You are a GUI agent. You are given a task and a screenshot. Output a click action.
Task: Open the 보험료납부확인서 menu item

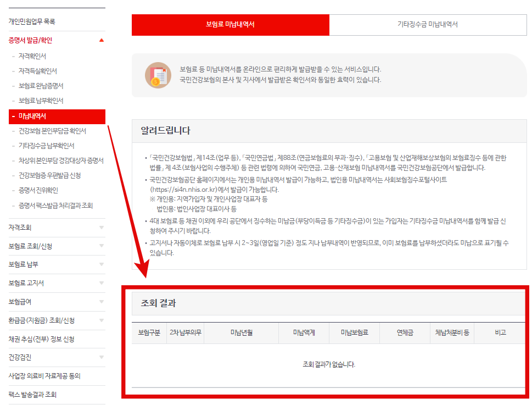pyautogui.click(x=41, y=101)
